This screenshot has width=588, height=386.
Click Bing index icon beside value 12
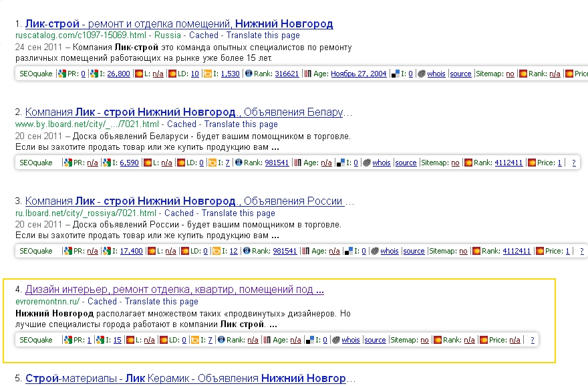point(216,251)
